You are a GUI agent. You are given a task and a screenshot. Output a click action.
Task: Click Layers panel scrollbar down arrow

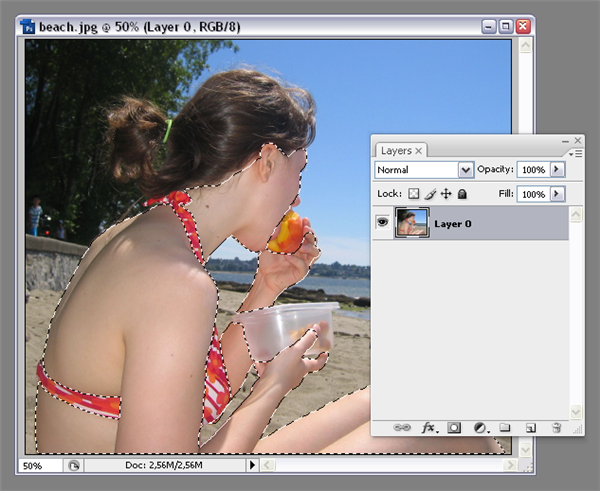(x=576, y=412)
